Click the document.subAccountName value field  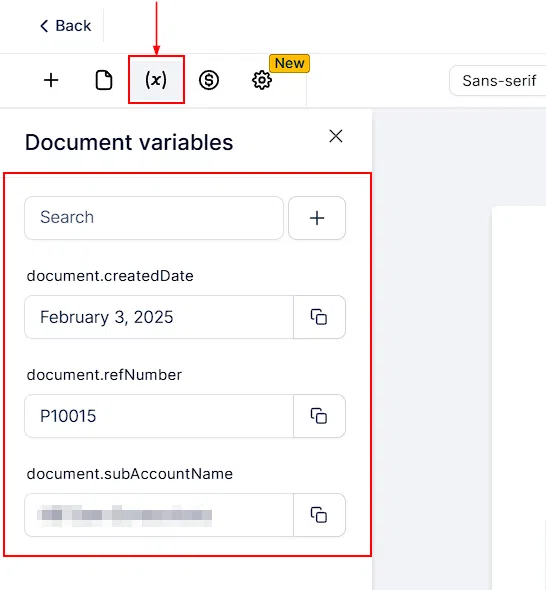pyautogui.click(x=159, y=515)
